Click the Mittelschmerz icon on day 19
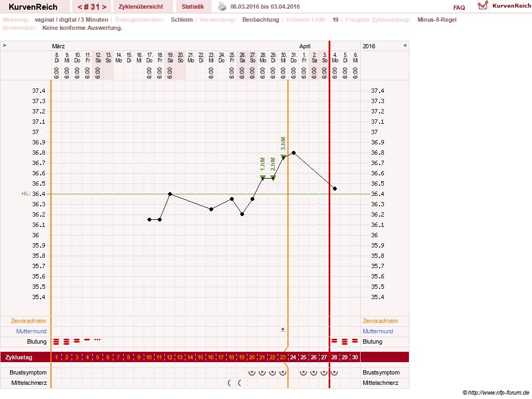 [240, 383]
